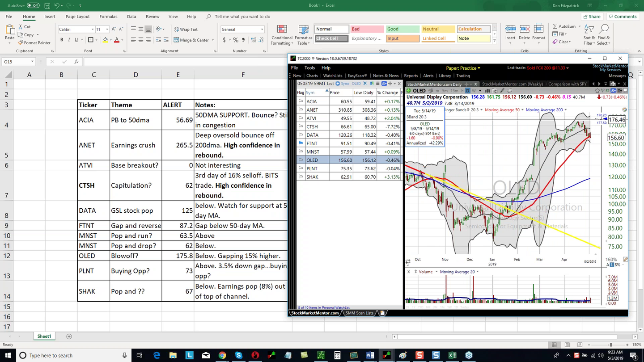Image resolution: width=644 pixels, height=362 pixels.
Task: Toggle the Daily (D) timeframe on the TC2000 chart
Action: [x=467, y=91]
